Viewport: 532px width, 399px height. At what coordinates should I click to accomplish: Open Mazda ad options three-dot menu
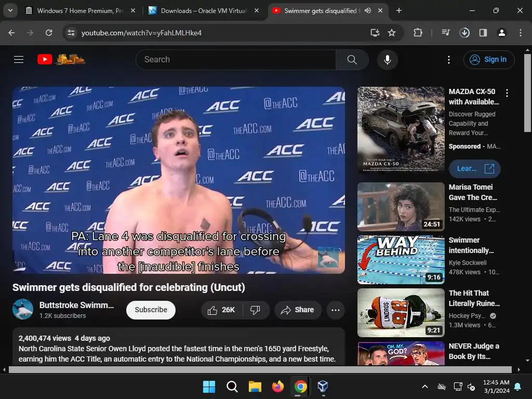coord(507,92)
